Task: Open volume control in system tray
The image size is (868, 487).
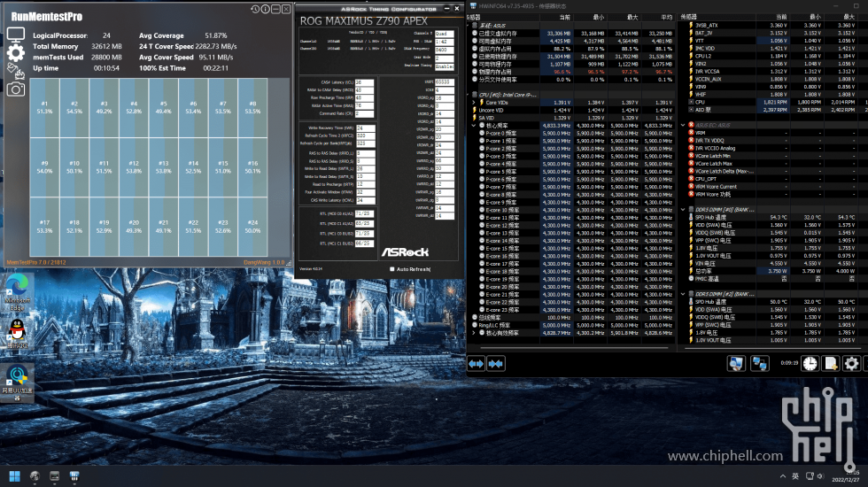Action: tap(820, 476)
